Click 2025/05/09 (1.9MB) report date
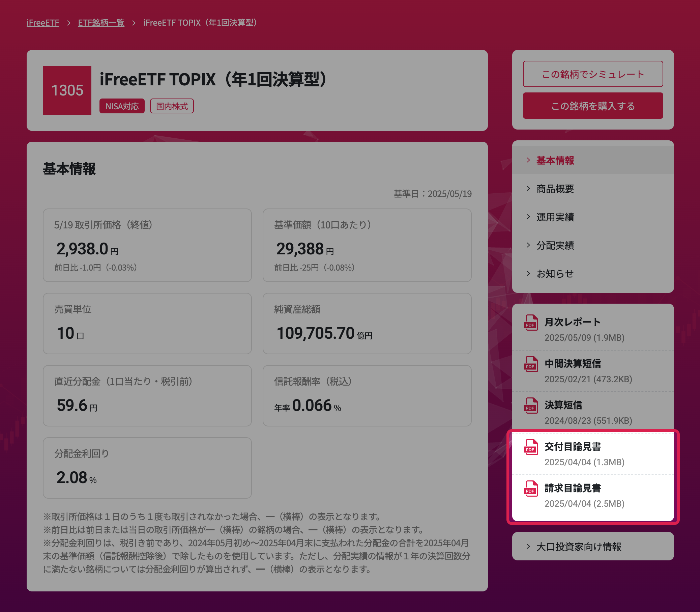This screenshot has width=700, height=612. 584,337
